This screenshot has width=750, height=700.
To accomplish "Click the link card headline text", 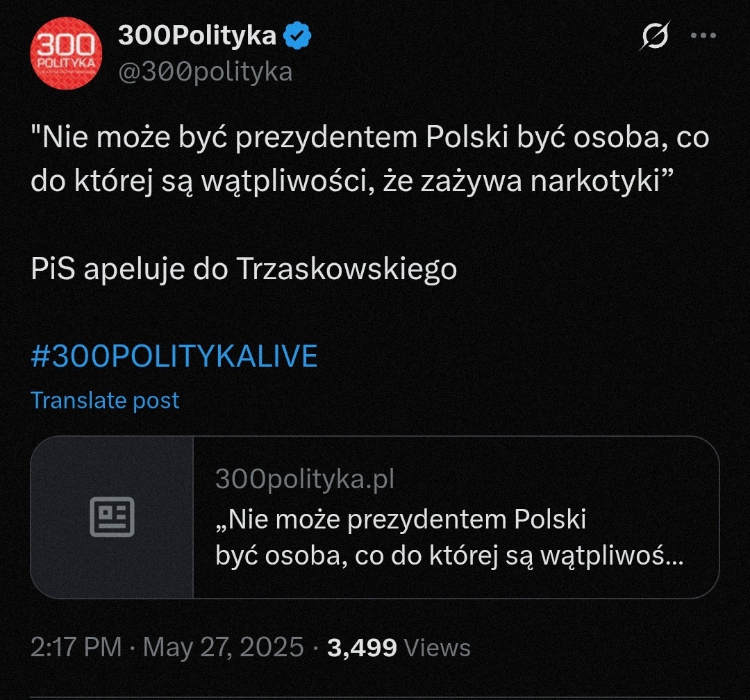I will (449, 537).
